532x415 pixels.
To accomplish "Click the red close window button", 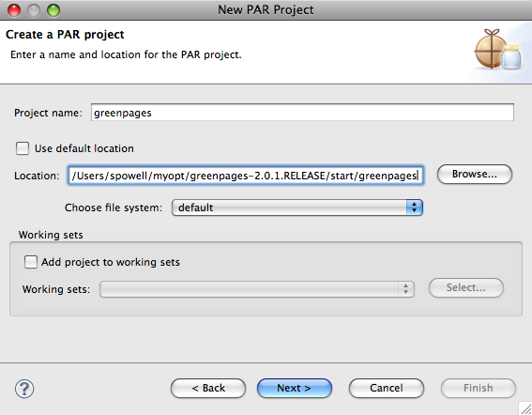I will coord(14,10).
